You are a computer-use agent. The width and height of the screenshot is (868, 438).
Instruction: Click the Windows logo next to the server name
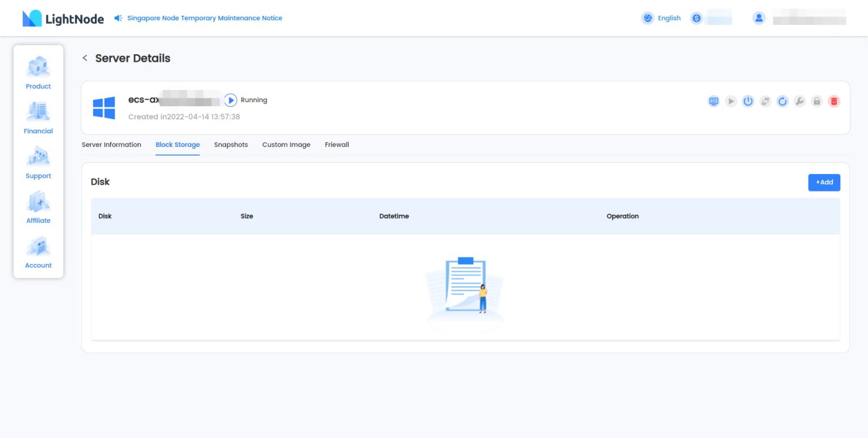(103, 108)
